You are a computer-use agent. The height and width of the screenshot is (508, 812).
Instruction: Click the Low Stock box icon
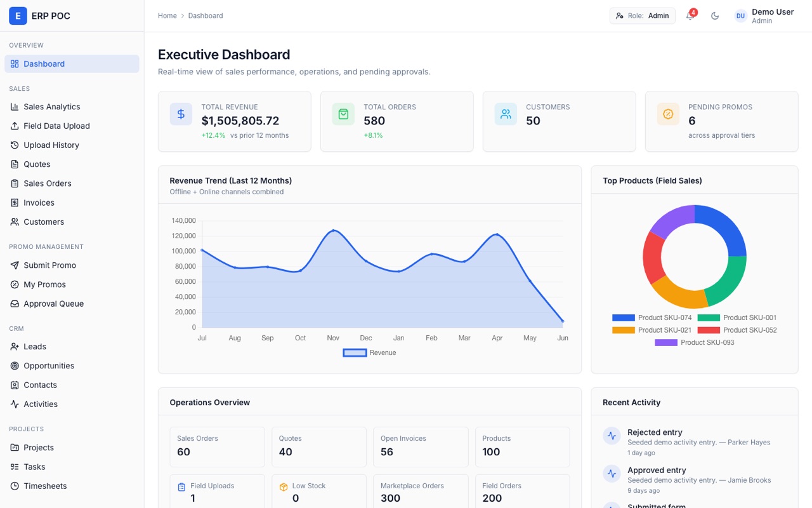pos(284,487)
